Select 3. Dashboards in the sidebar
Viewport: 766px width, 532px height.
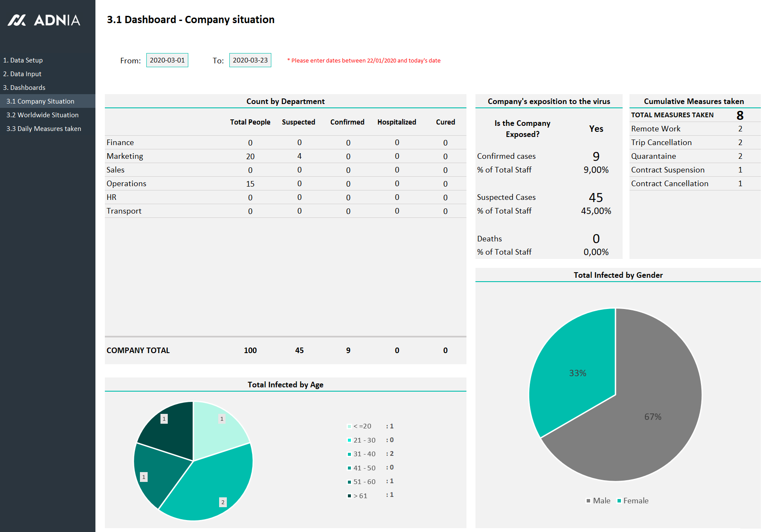click(24, 88)
